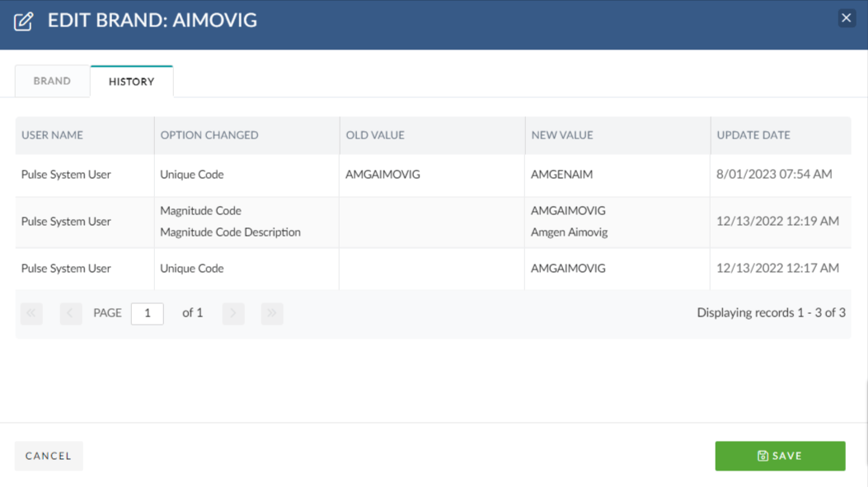Click Pulse System User in the 8/01/2023 row
The image size is (868, 487).
(66, 175)
